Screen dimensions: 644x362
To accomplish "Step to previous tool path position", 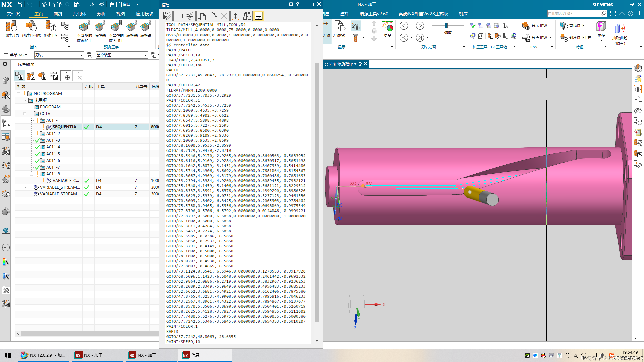I will coord(404,38).
